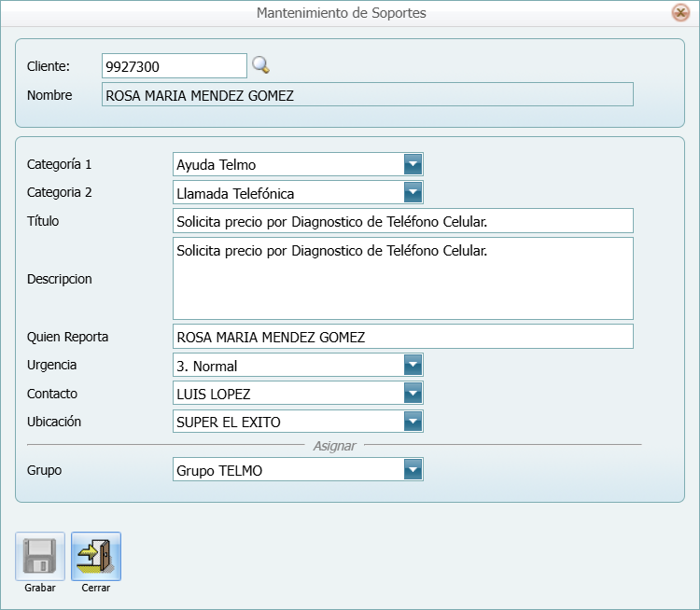Click the Cliente number input field
This screenshot has height=610, width=700.
pos(175,66)
